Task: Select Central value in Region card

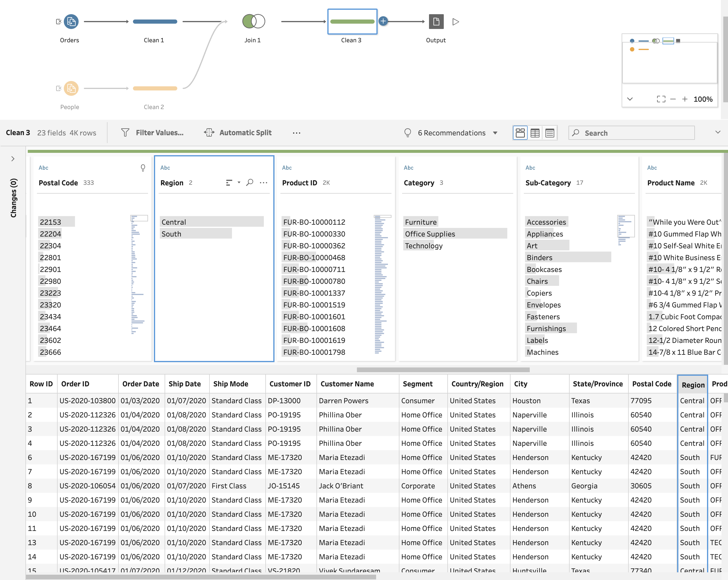Action: tap(212, 222)
